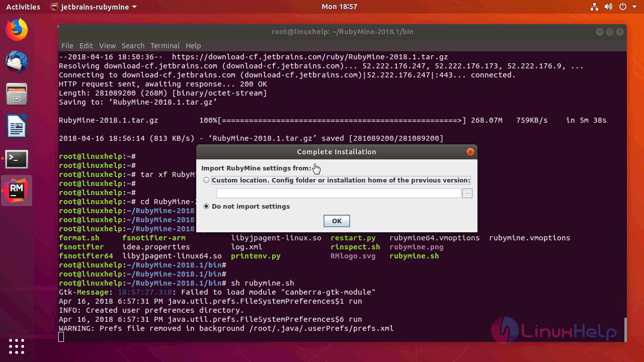Open the volume indicator in top bar
The width and height of the screenshot is (644, 362).
(608, 7)
